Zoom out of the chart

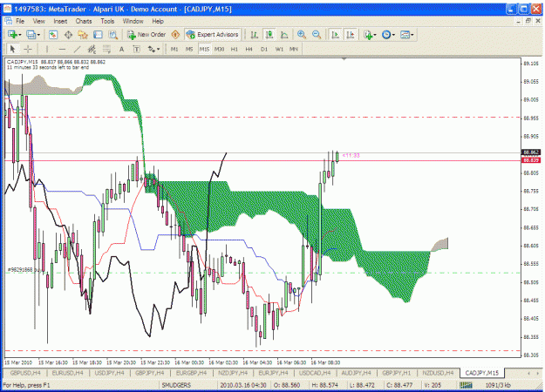click(317, 35)
